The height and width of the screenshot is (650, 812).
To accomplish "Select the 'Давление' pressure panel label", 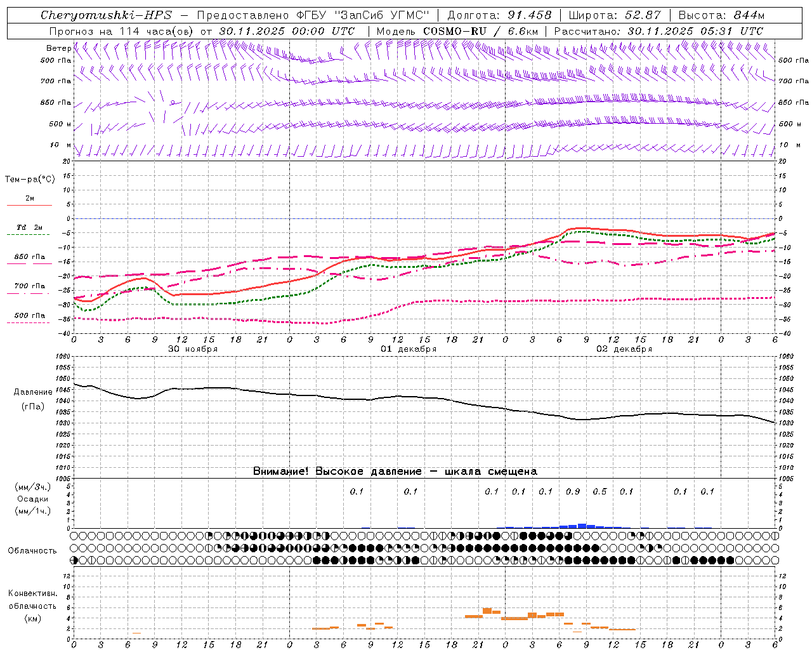I will click(33, 392).
